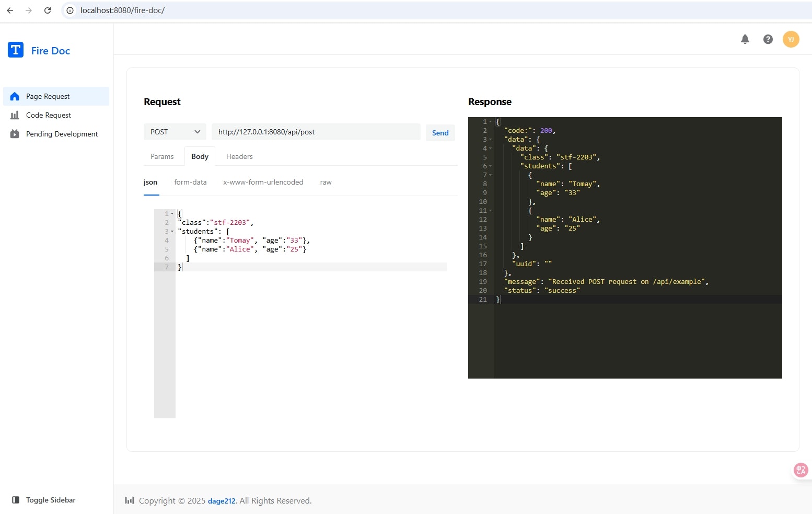This screenshot has width=812, height=514.
Task: Open the YJ user avatar menu
Action: tap(791, 39)
